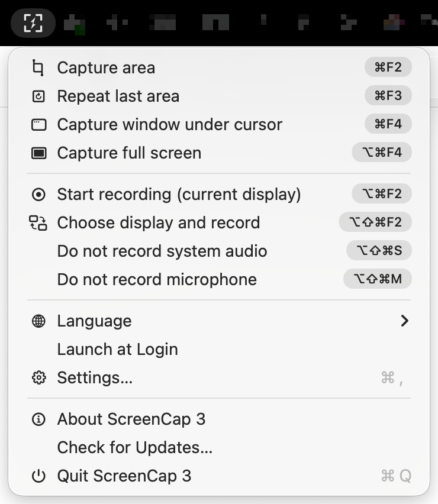This screenshot has height=504, width=438.
Task: Click the ⌘F4 shortcut badge
Action: (388, 124)
